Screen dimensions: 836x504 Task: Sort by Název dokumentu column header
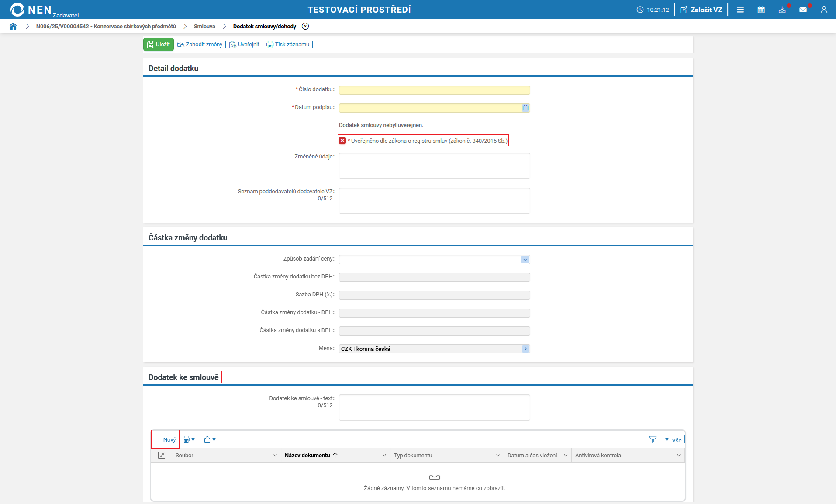coord(307,455)
